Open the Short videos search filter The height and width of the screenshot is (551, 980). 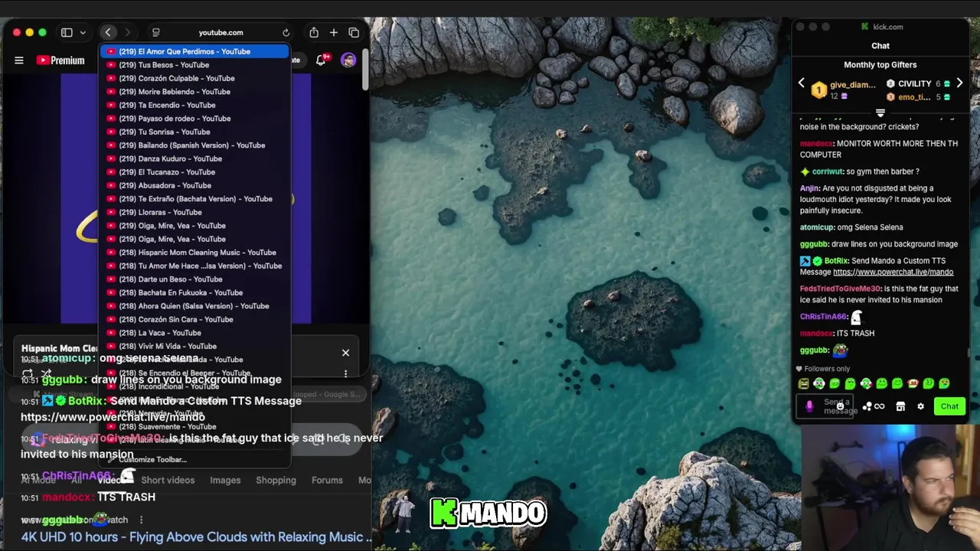(168, 480)
